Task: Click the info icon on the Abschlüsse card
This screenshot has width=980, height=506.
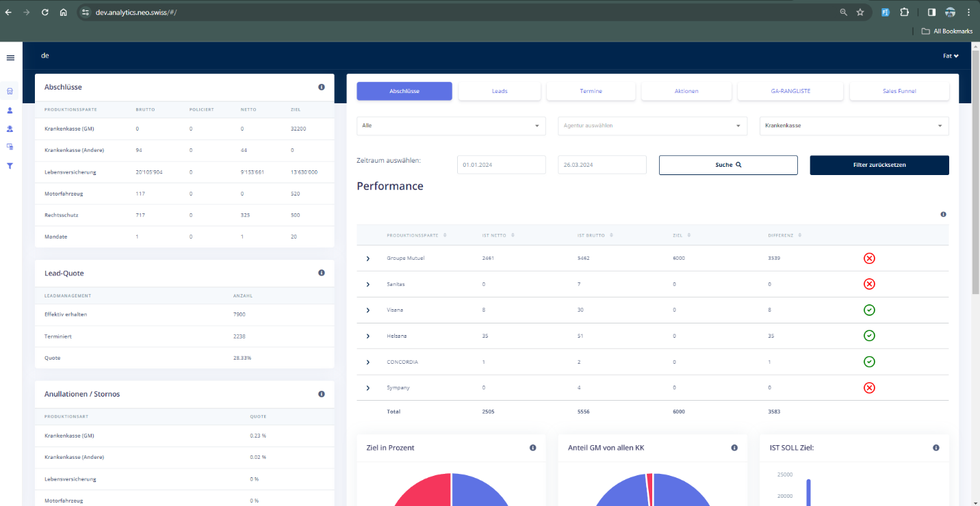Action: [322, 88]
